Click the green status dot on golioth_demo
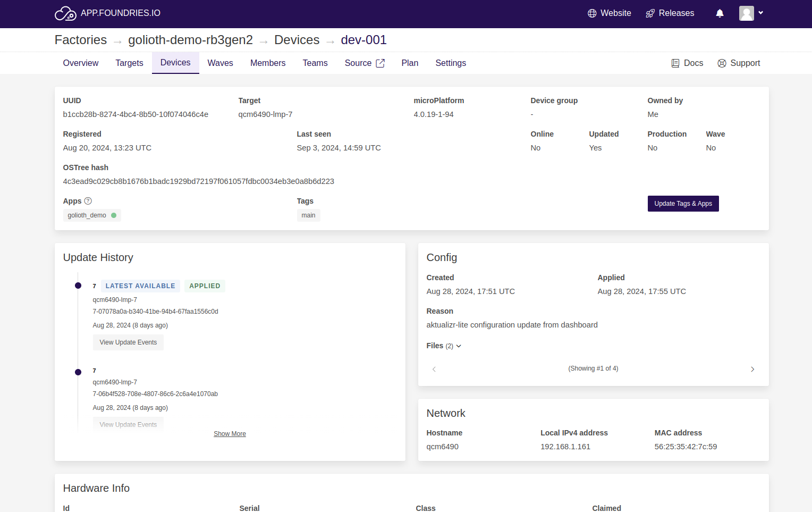Viewport: 812px width, 512px height. point(114,215)
